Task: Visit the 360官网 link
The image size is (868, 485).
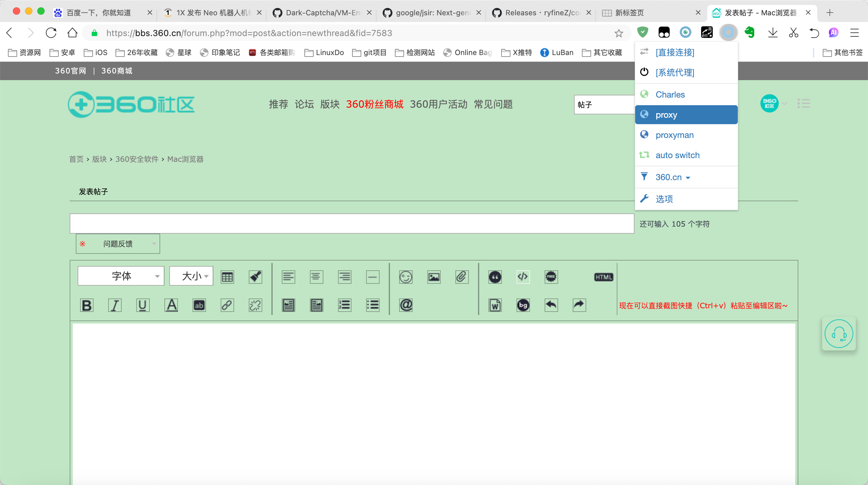Action: pyautogui.click(x=70, y=71)
